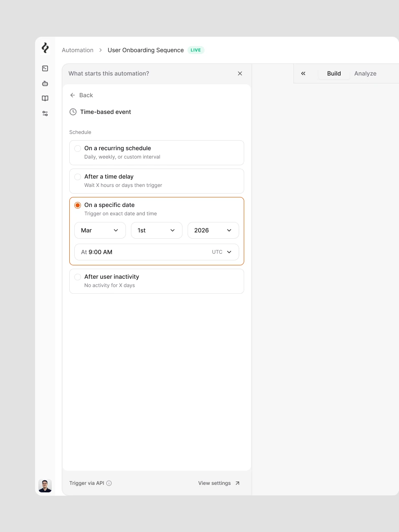399x532 pixels.
Task: Open the book docs sidebar icon
Action: pyautogui.click(x=45, y=98)
